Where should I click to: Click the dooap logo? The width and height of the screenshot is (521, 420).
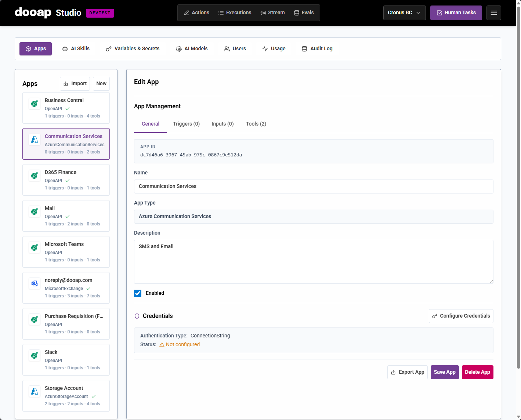pos(33,13)
